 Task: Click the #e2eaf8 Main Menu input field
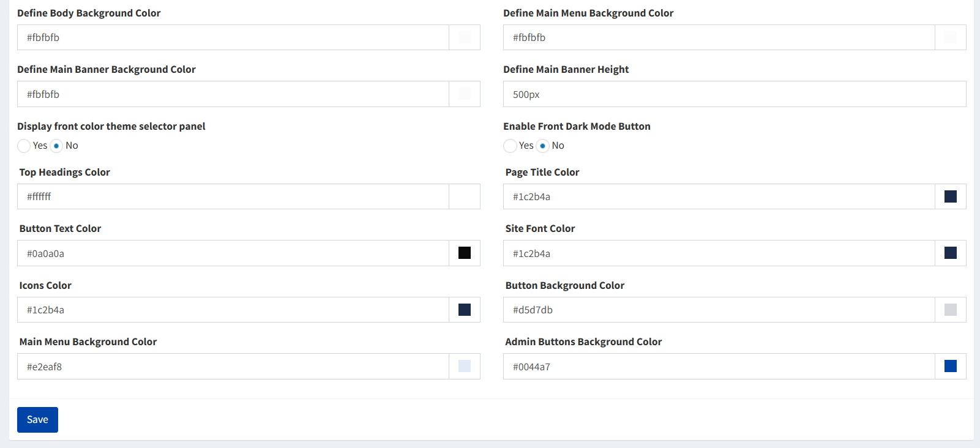[x=233, y=366]
